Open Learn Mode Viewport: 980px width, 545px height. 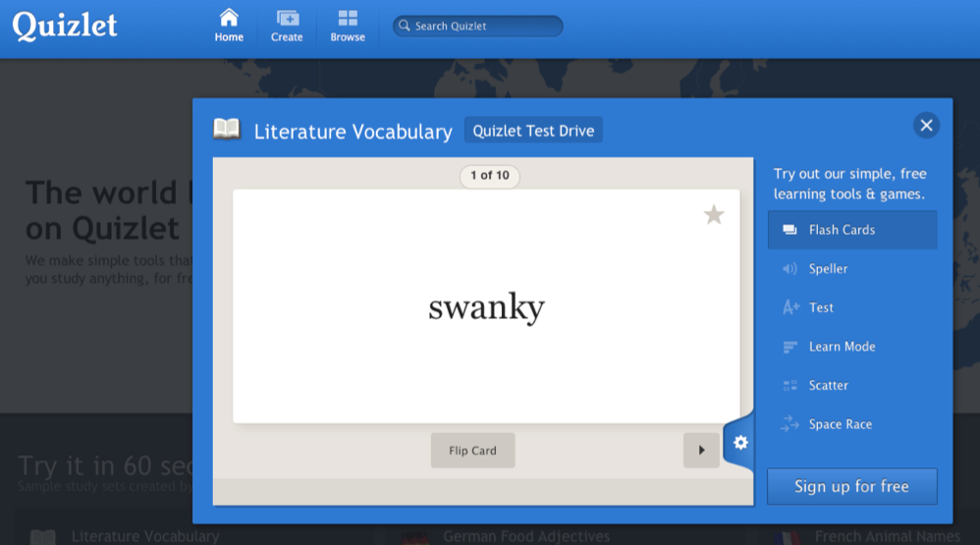[852, 347]
